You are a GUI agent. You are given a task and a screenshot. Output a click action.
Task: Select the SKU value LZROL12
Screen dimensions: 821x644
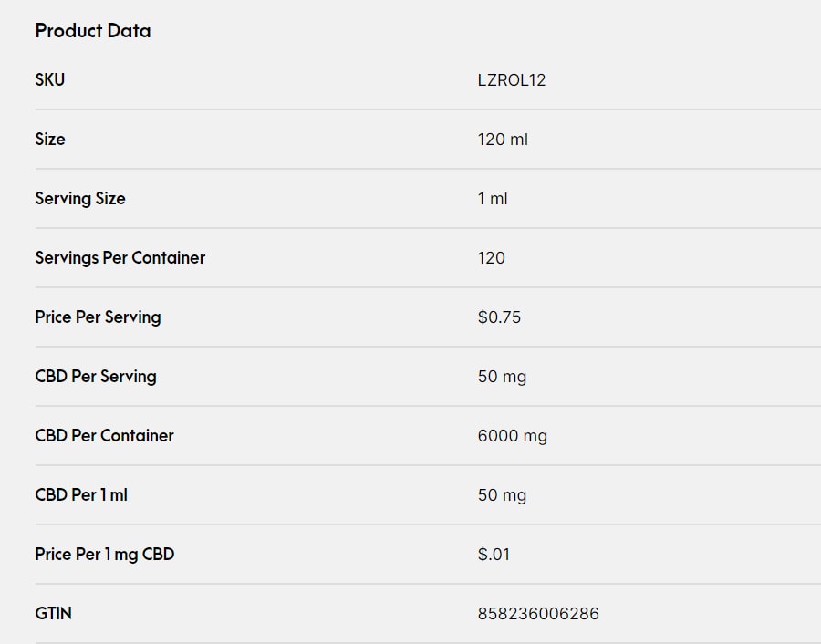pos(512,80)
